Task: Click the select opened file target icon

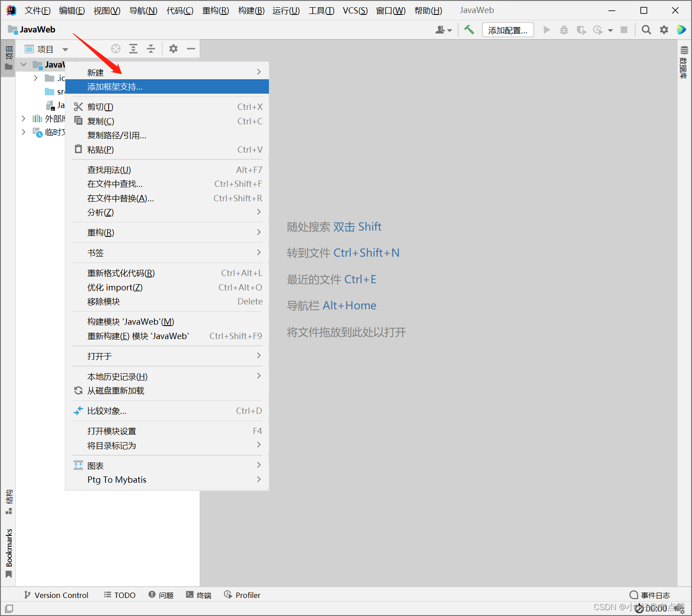Action: coord(116,49)
